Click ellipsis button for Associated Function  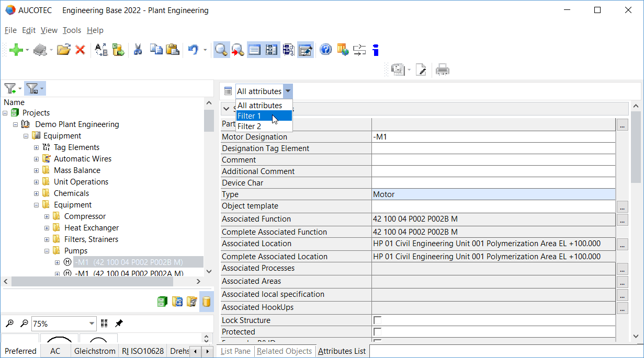coord(622,220)
